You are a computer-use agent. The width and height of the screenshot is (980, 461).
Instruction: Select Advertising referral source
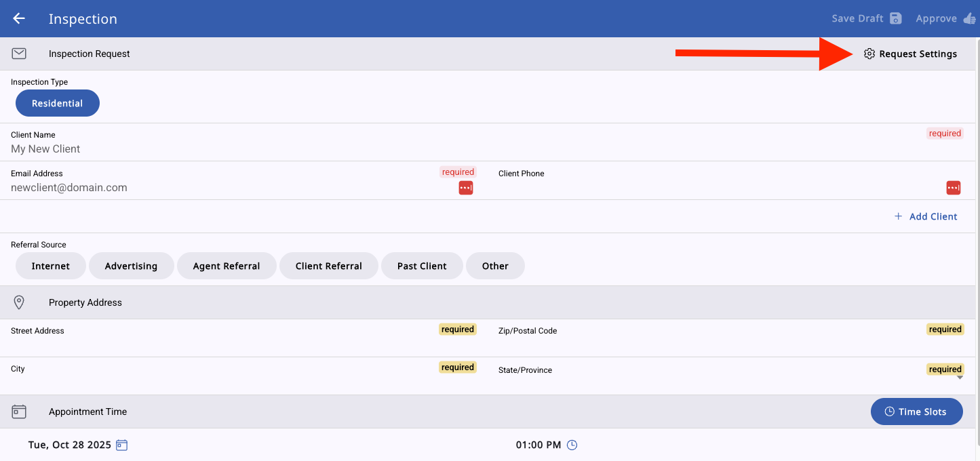point(131,266)
